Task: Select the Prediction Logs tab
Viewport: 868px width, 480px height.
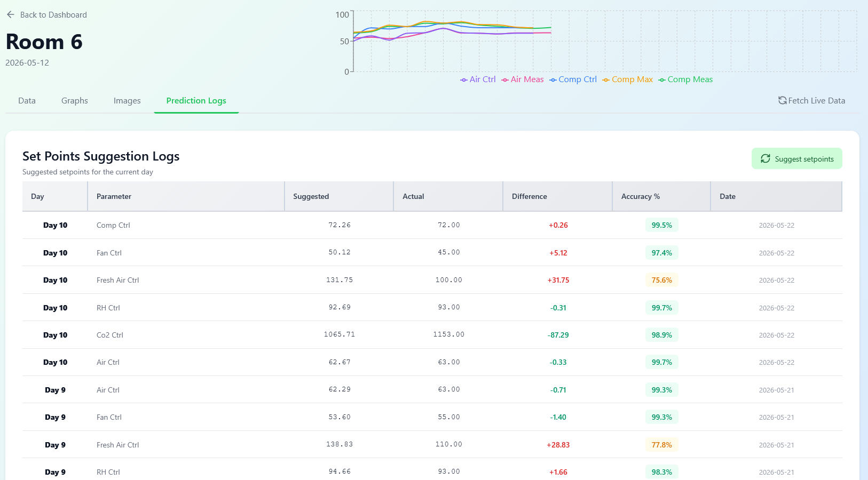Action: 196,101
